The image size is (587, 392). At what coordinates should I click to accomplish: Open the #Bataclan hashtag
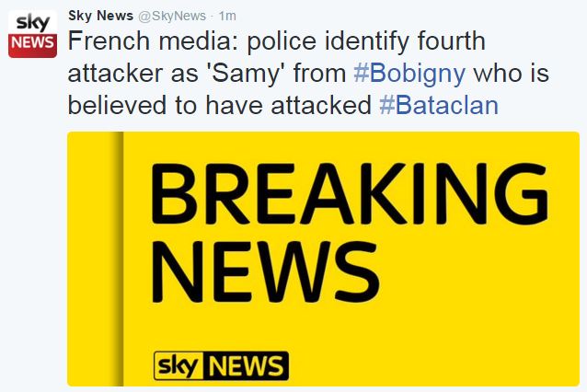pyautogui.click(x=438, y=105)
